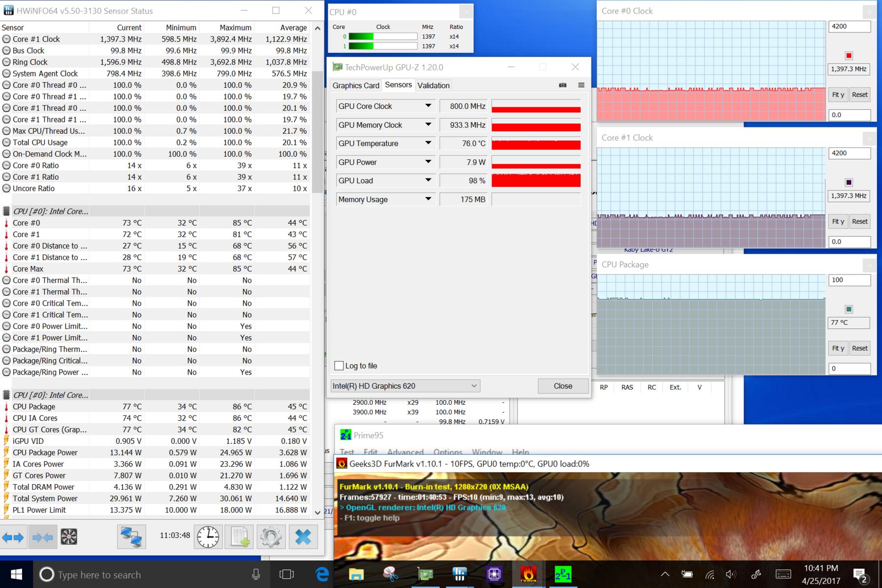Select the CPU Package Power sensor row
Viewport: 882px width, 588px height.
click(x=155, y=453)
